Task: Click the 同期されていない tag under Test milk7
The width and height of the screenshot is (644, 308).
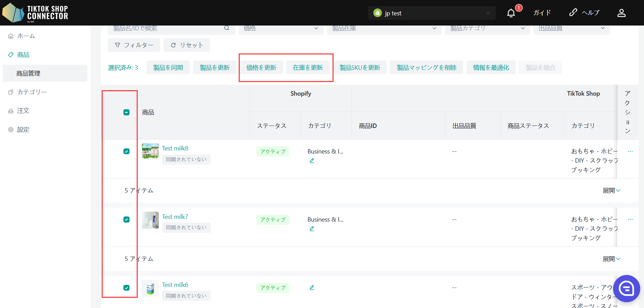Action: pos(186,227)
